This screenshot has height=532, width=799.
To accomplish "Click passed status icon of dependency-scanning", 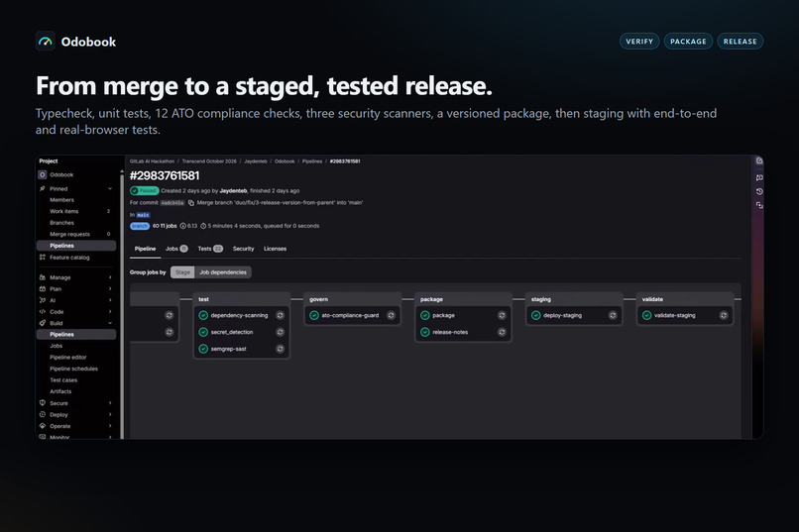I will pyautogui.click(x=203, y=315).
